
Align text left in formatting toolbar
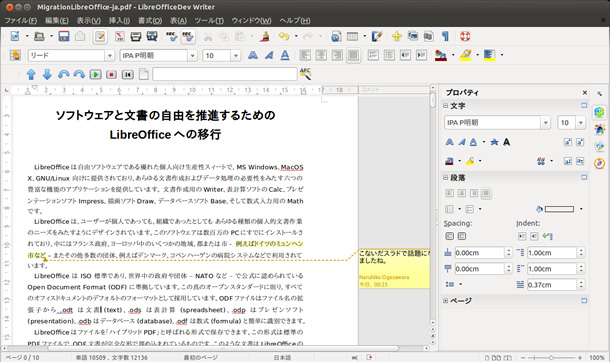305,55
